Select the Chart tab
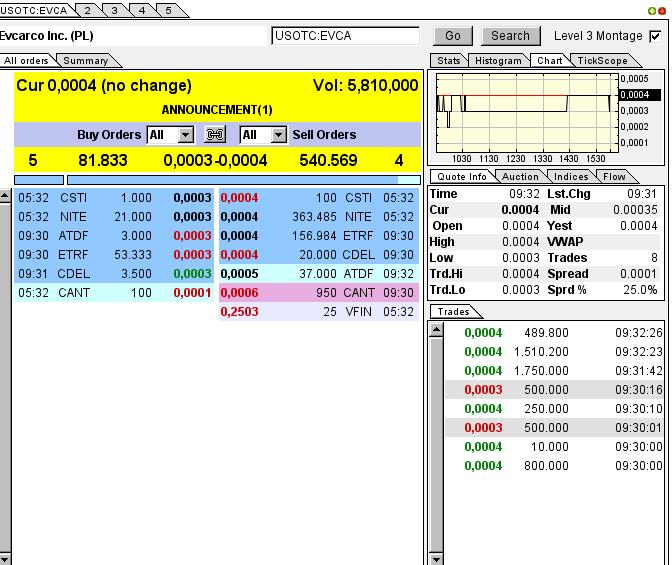Viewport: 672px width, 565px height. [x=549, y=61]
